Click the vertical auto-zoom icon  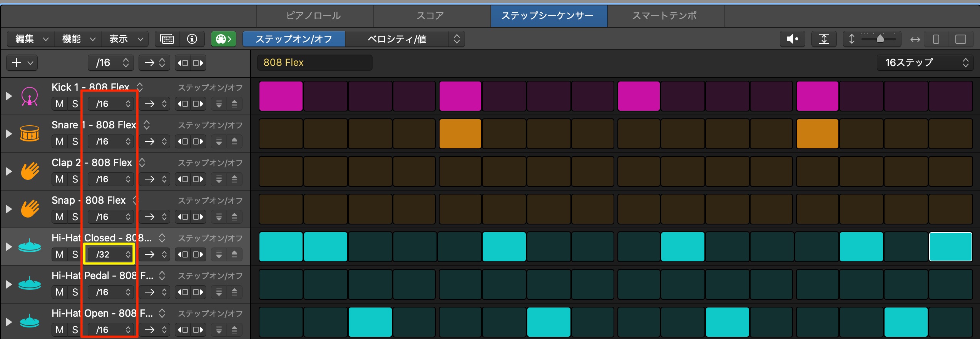(824, 39)
